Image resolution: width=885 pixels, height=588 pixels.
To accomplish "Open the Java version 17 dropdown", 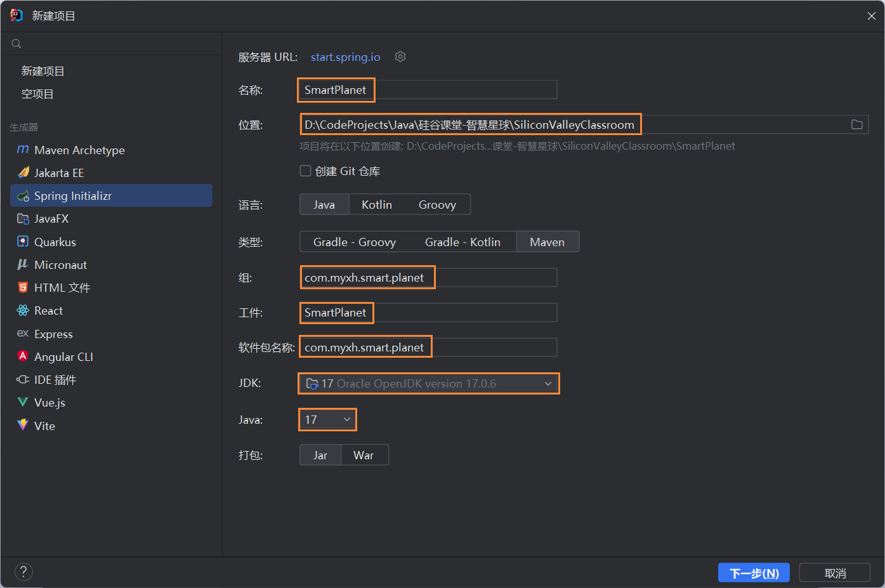I will [327, 419].
